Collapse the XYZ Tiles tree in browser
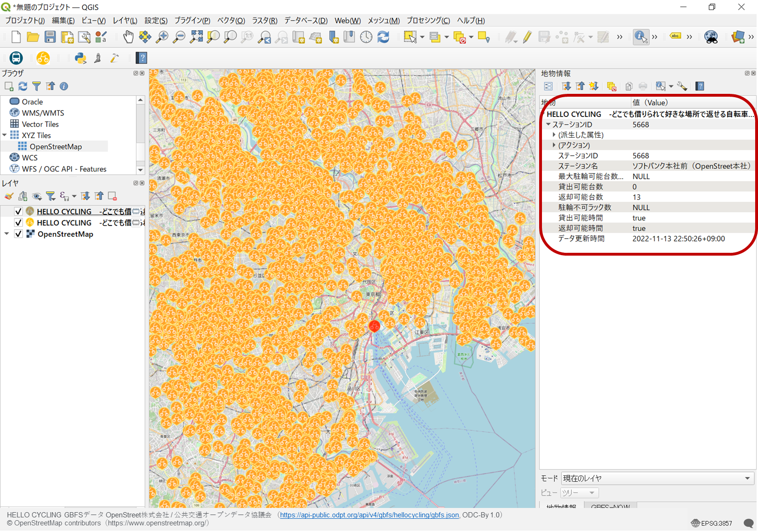The image size is (758, 532). tap(4, 135)
